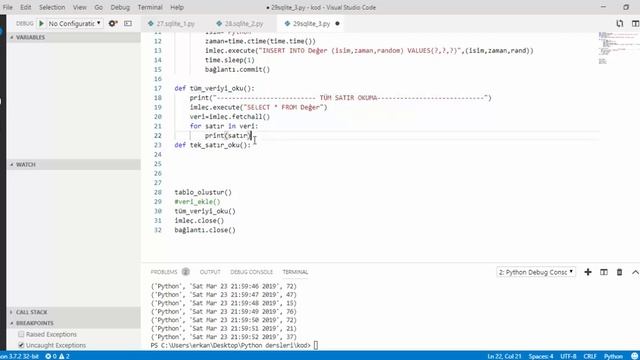Click the veri=imlec.fetchall() line
The width and height of the screenshot is (640, 360).
tap(230, 117)
